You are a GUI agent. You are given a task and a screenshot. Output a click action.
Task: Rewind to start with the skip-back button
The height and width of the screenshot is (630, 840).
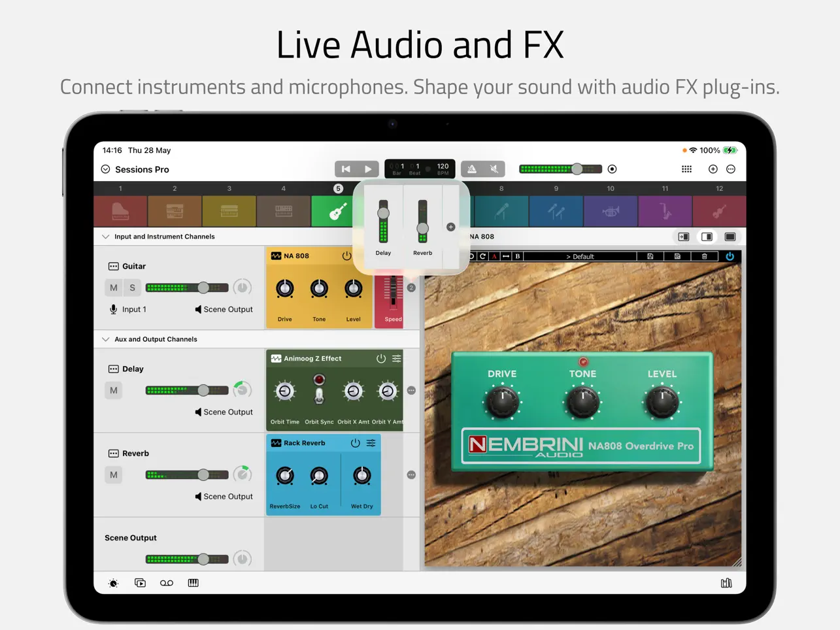(x=346, y=169)
